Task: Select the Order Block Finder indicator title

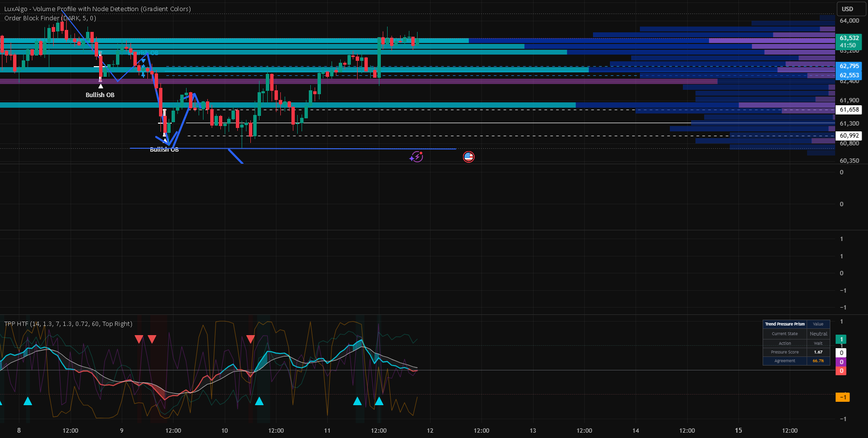Action: [50, 18]
